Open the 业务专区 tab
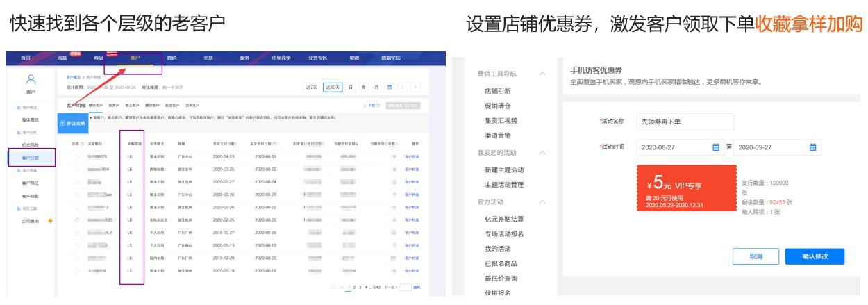 click(x=318, y=58)
